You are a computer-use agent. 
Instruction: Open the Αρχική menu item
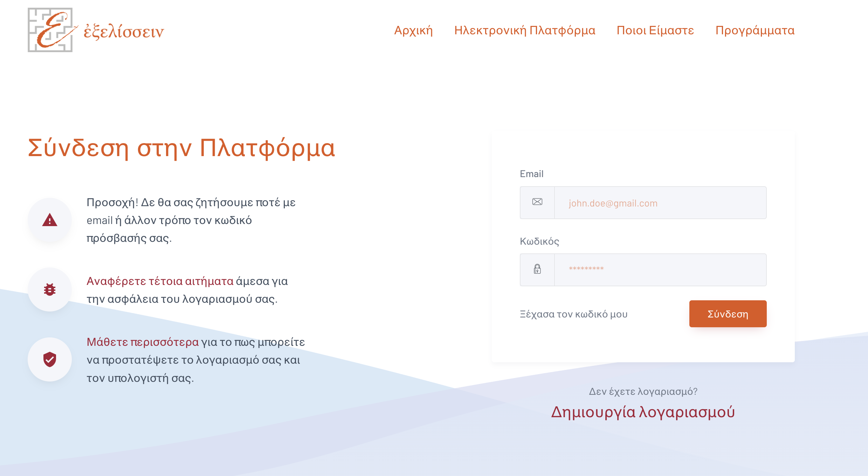click(413, 31)
